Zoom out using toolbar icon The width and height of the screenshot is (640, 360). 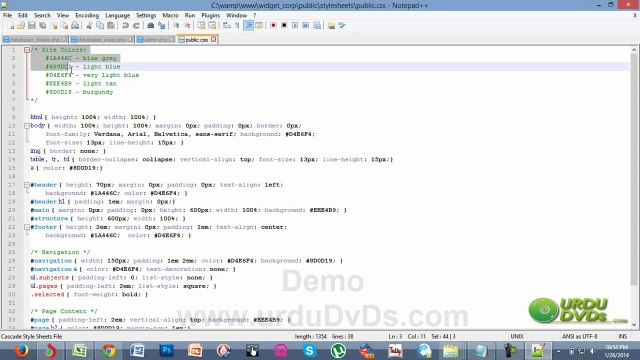click(x=187, y=26)
